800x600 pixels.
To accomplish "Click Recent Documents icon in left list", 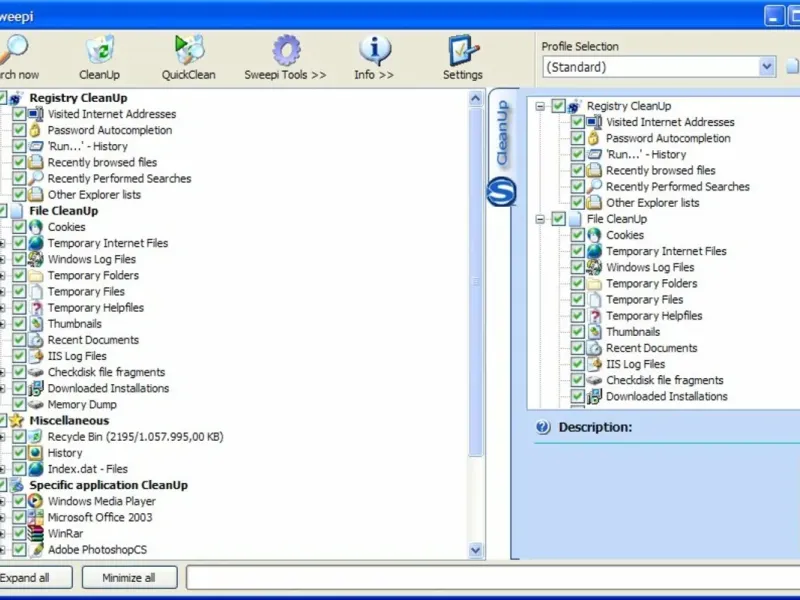I will (35, 340).
